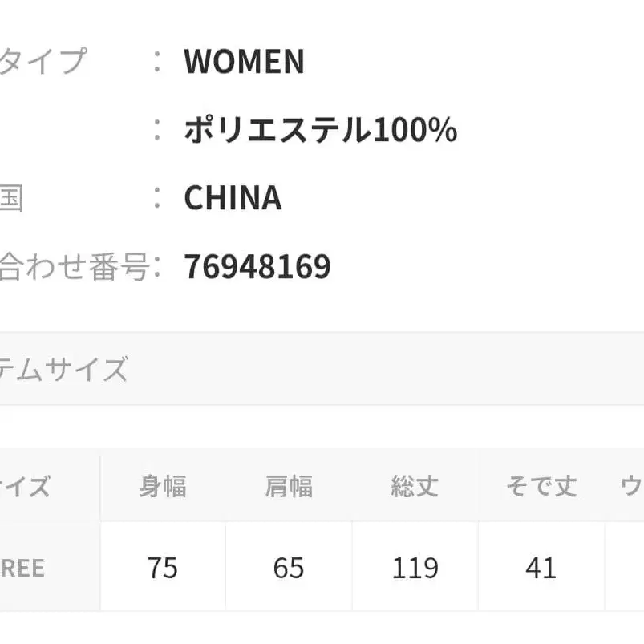Select the 身幅 column header

click(x=163, y=487)
